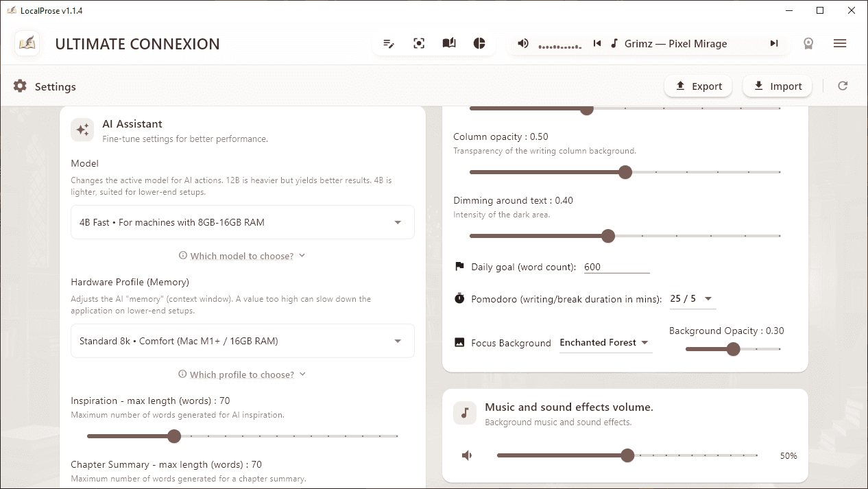This screenshot has height=489, width=868.
Task: Open focus mode via the frame icon
Action: click(x=419, y=43)
